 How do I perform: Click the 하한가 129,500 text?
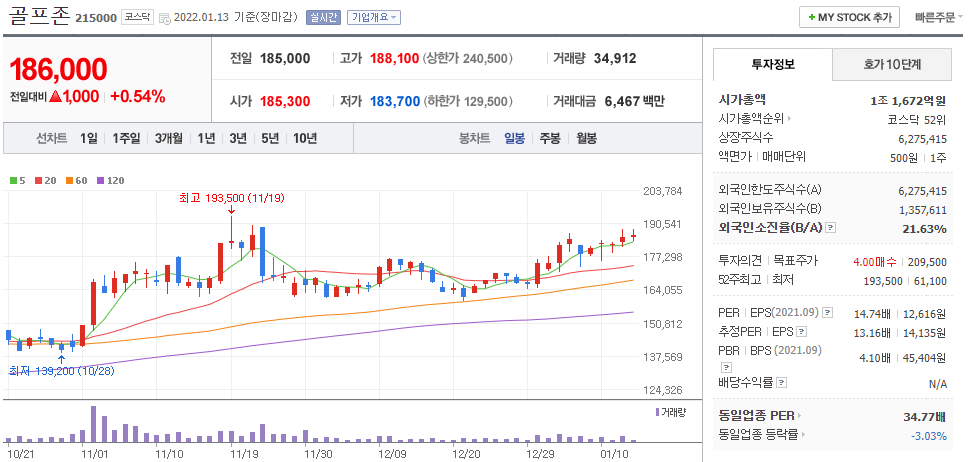(468, 101)
